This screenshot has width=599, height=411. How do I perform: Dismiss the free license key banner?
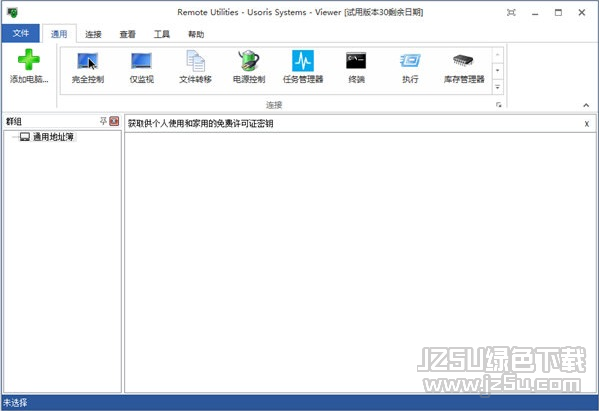(x=587, y=124)
